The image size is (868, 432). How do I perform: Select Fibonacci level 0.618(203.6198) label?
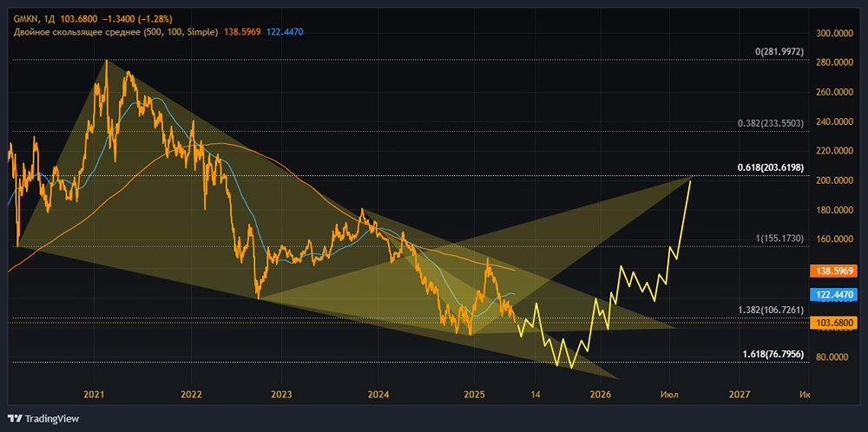tap(771, 167)
